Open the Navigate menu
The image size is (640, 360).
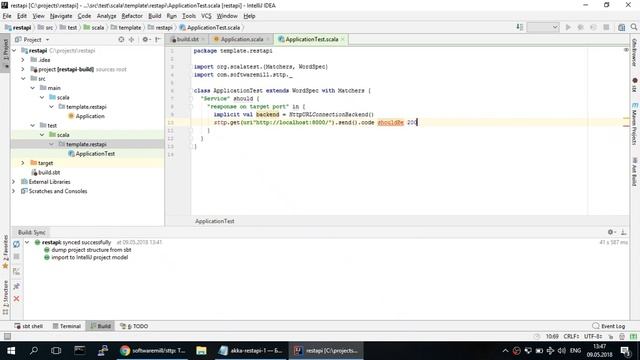click(x=61, y=16)
